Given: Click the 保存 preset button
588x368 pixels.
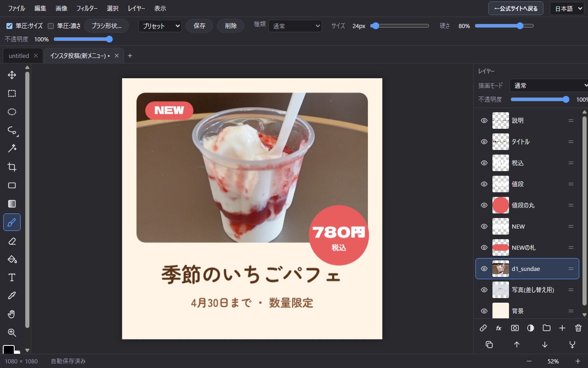Looking at the screenshot, I should click(x=199, y=26).
